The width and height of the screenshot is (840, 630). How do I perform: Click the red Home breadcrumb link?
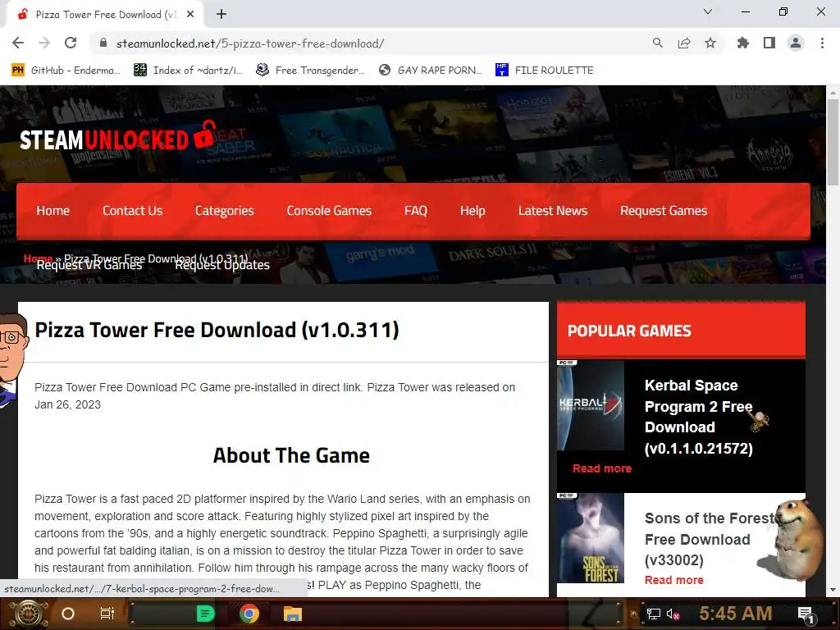click(x=38, y=258)
